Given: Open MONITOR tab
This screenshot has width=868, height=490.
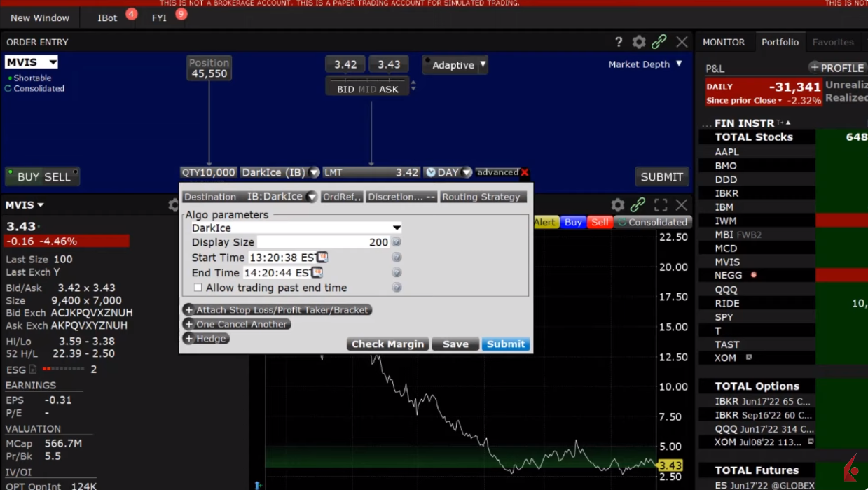Looking at the screenshot, I should coord(724,42).
